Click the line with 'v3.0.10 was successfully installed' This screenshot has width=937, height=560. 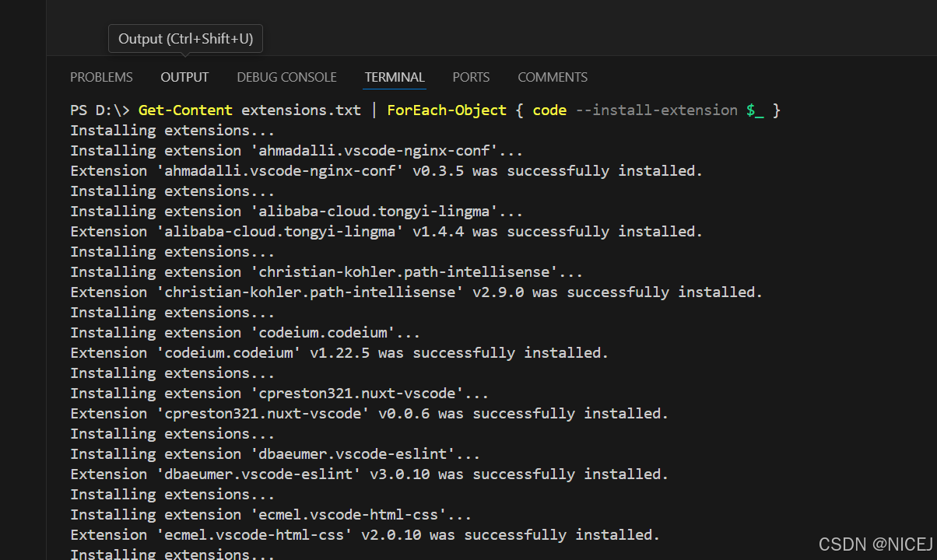pos(370,474)
